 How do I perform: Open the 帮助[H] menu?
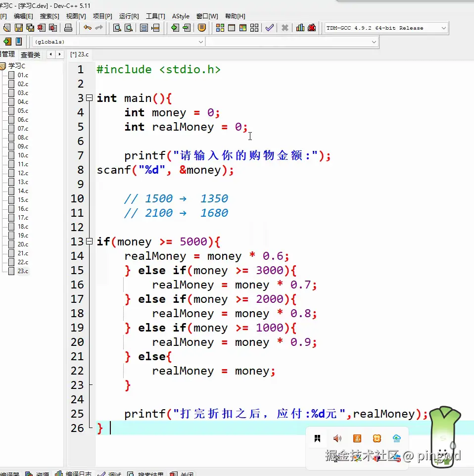click(235, 16)
